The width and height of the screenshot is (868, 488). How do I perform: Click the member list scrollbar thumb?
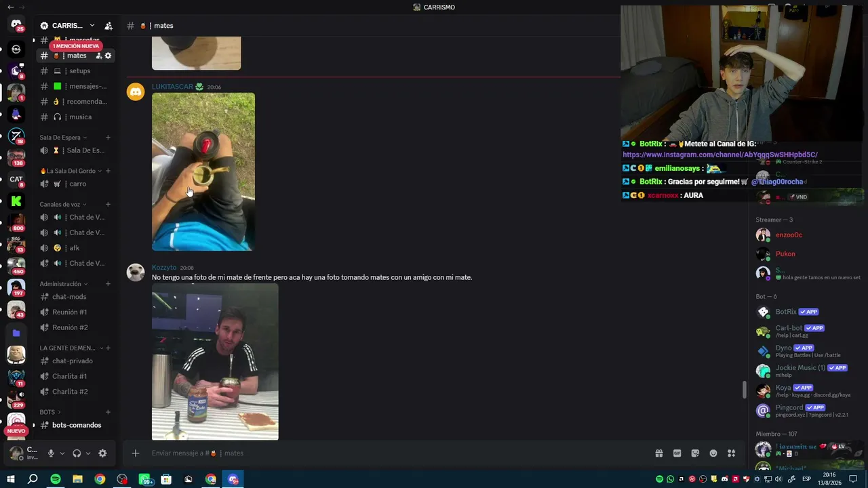coord(745,390)
